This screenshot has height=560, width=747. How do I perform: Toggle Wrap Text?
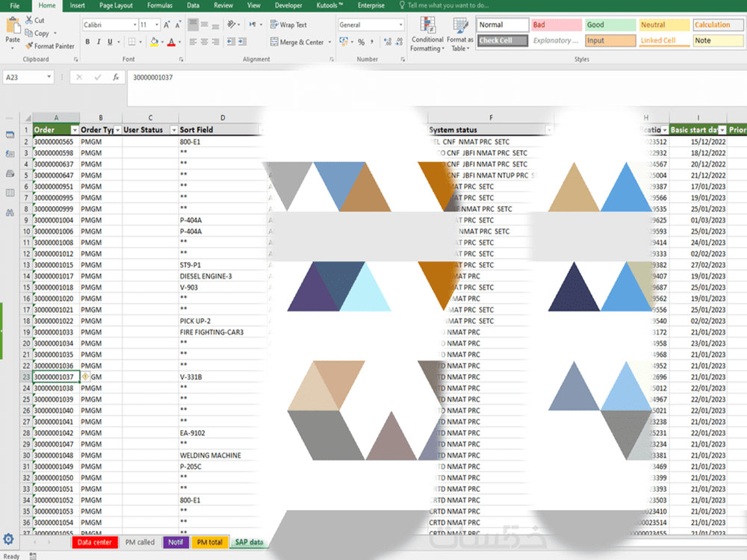[288, 25]
